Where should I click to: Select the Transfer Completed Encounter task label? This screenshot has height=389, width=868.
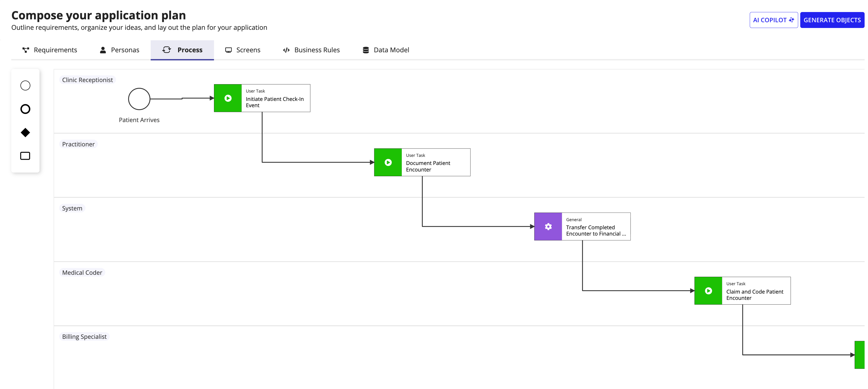[596, 231]
